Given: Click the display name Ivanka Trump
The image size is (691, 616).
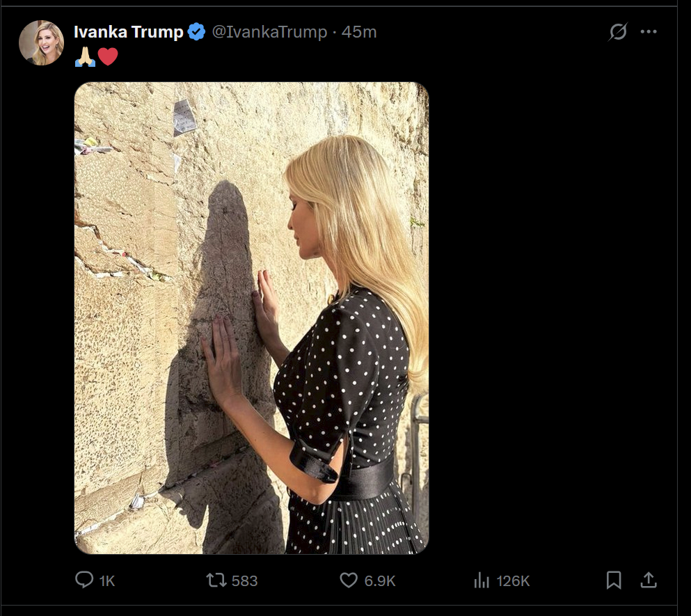Looking at the screenshot, I should (x=128, y=32).
